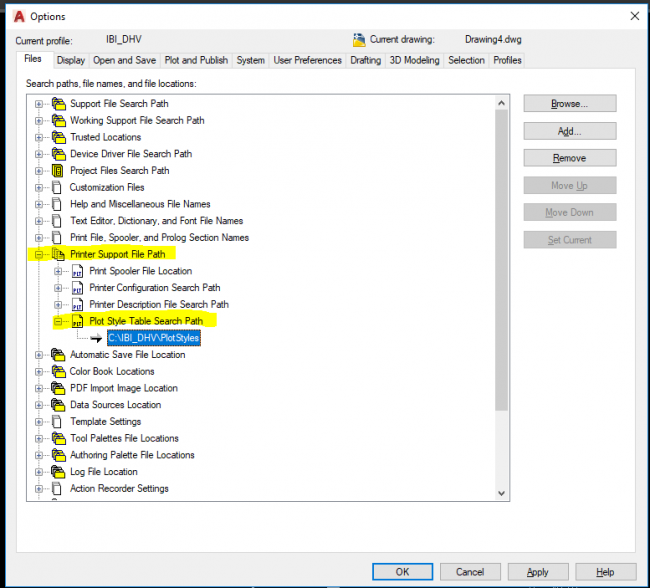Select the C:\IBI_DHV\PlotStyles path entry
Viewport: 650px width, 588px height.
(x=154, y=338)
